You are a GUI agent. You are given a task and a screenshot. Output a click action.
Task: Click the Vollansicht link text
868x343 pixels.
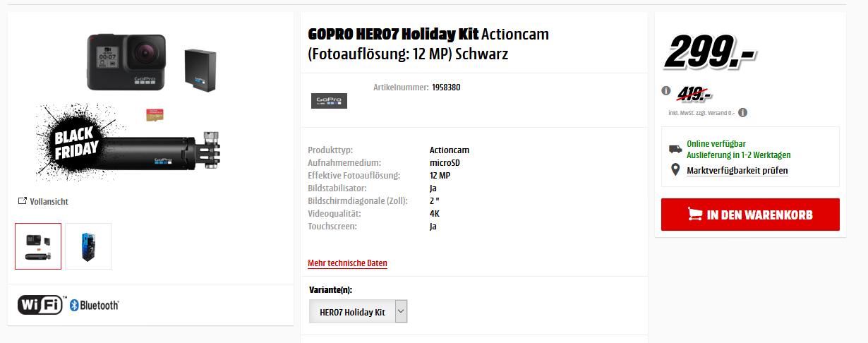(49, 202)
